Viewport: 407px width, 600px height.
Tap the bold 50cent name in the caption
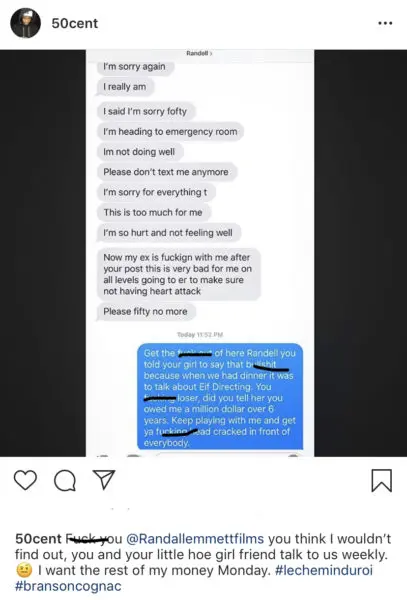[x=38, y=539]
